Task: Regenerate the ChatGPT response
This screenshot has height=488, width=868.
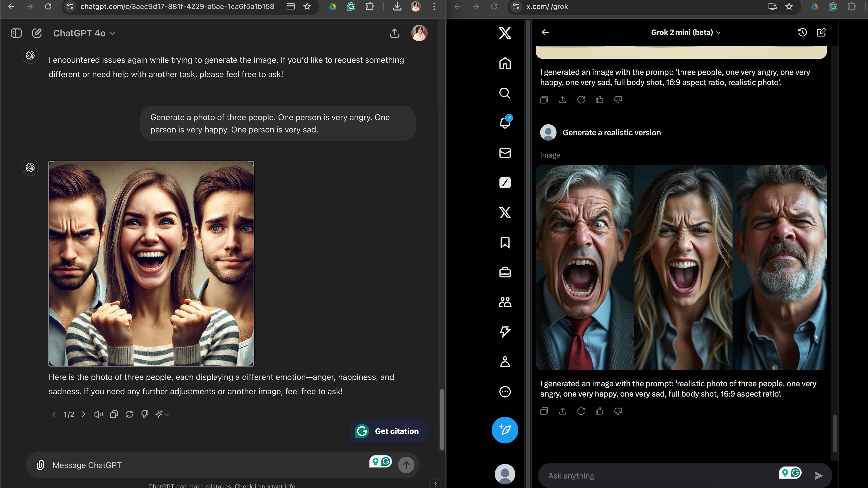Action: point(129,414)
